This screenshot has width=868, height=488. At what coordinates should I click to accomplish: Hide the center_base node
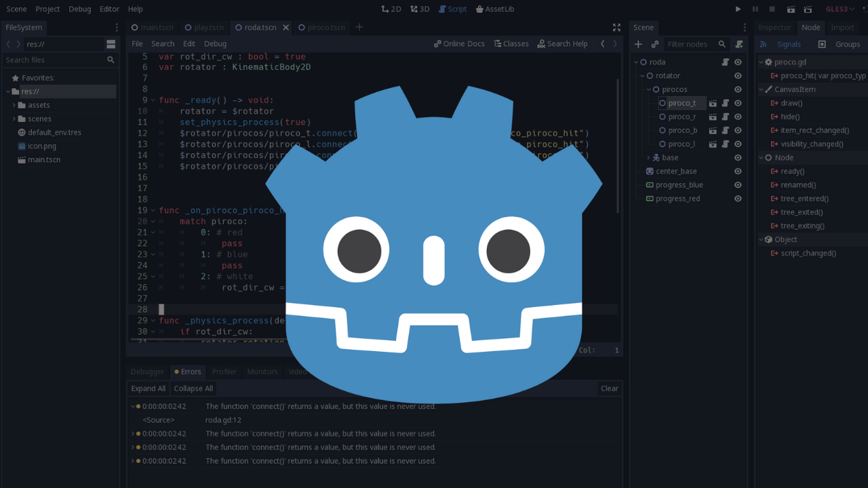coord(738,171)
